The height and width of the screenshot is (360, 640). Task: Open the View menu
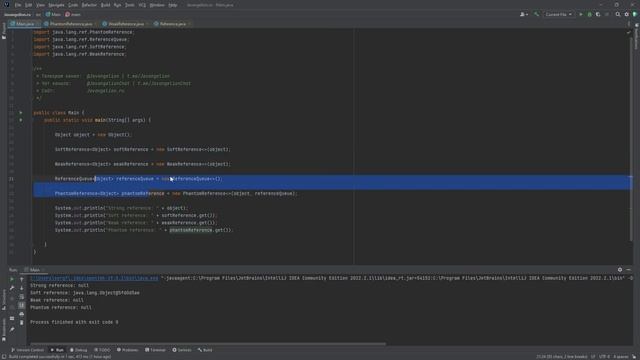click(x=40, y=5)
